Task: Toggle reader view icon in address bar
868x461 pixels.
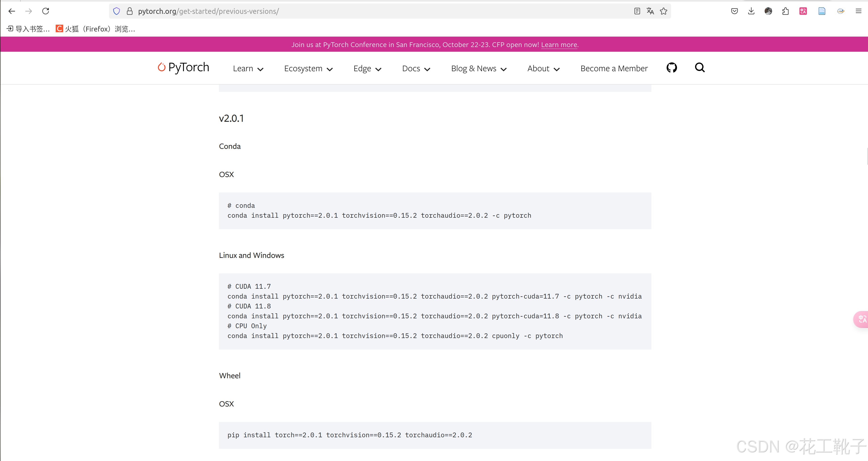Action: (637, 11)
